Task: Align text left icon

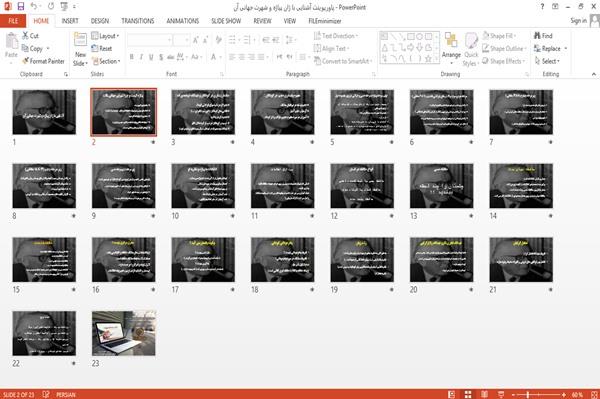Action: [x=232, y=57]
